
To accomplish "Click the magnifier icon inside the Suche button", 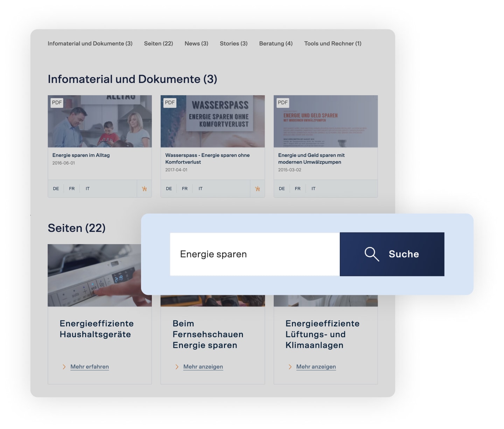I will click(x=371, y=254).
